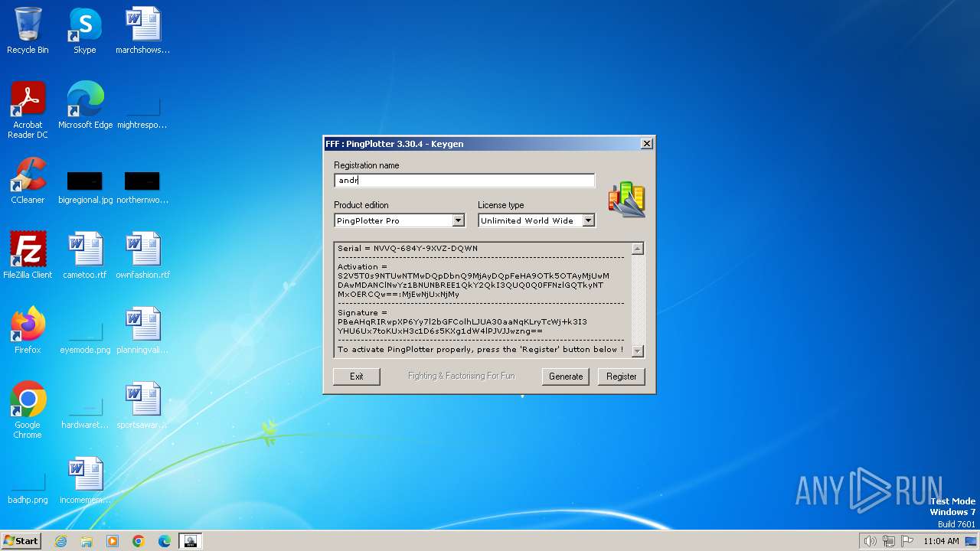The image size is (980, 551).
Task: Click output box scroll up arrow
Action: click(x=638, y=249)
